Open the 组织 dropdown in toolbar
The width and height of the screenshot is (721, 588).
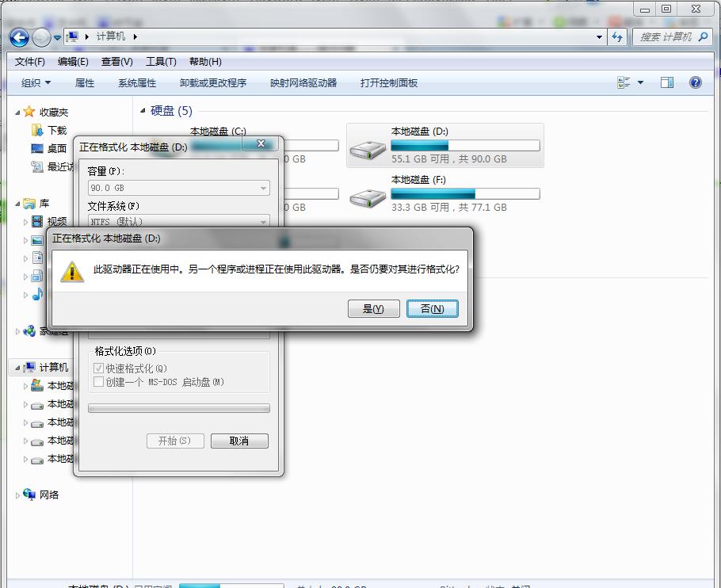click(36, 83)
